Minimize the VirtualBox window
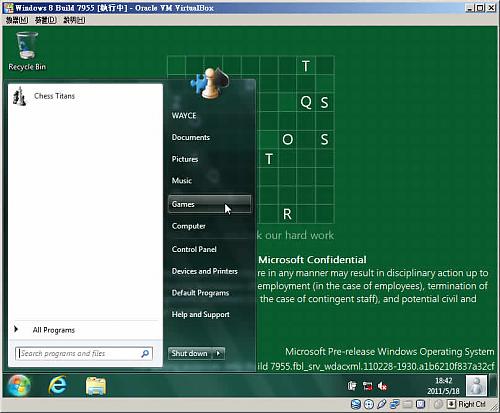 tap(470, 8)
